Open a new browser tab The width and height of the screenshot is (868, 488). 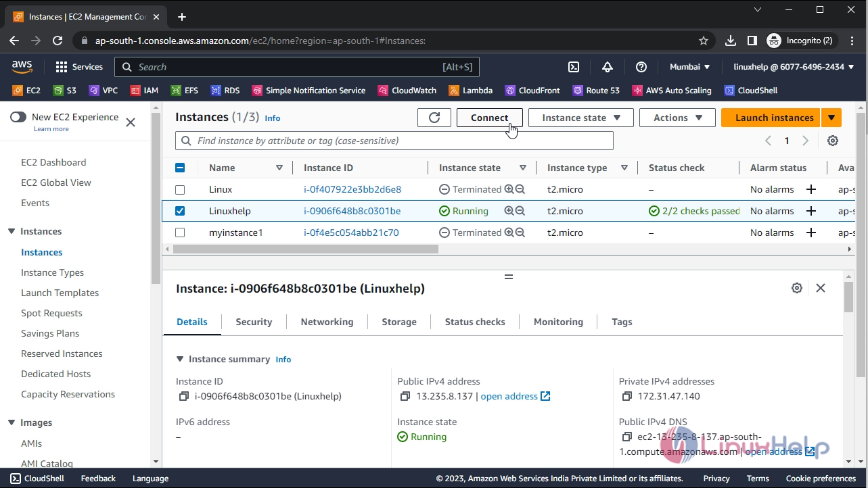pyautogui.click(x=181, y=17)
